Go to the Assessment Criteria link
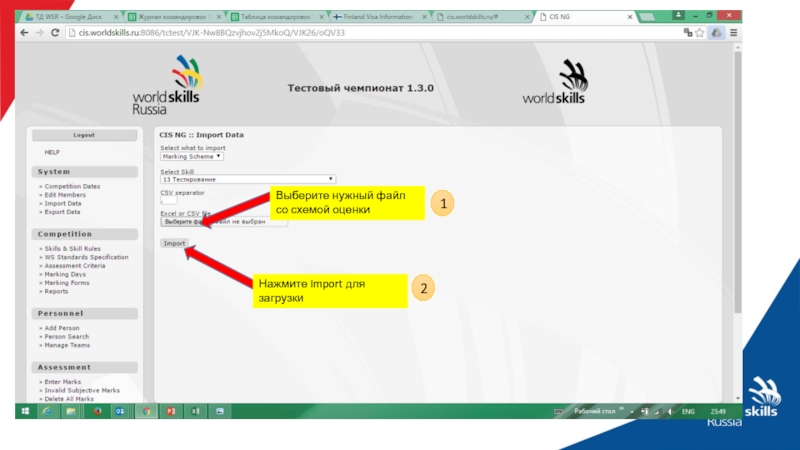The width and height of the screenshot is (800, 450). pyautogui.click(x=75, y=266)
